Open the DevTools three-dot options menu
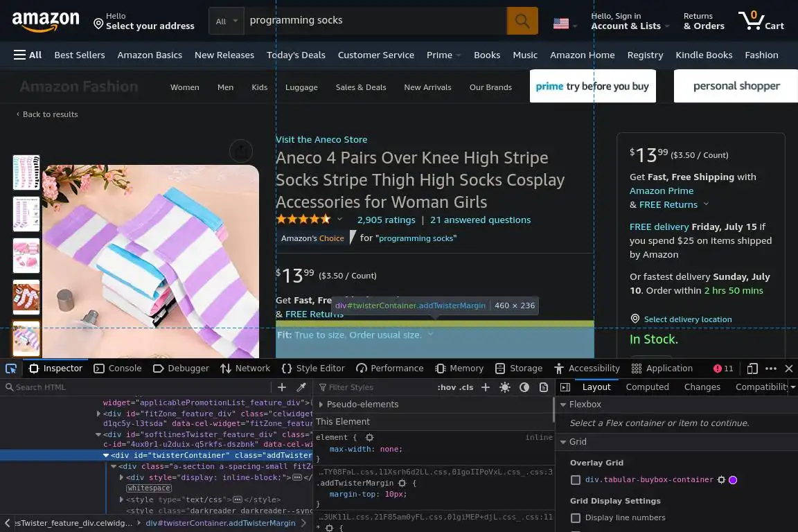Viewport: 798px width, 532px height. [771, 369]
